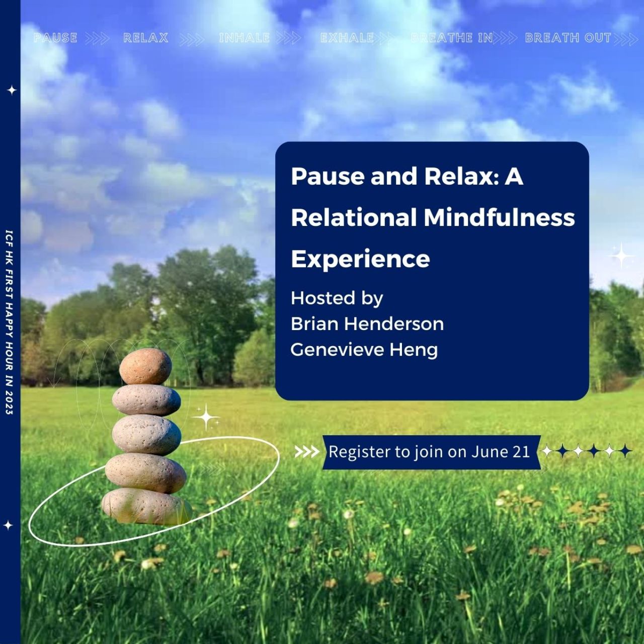Click vertical 'ICF HK FIRST HAPPY HOUR IN 2023' text

pos(9,322)
